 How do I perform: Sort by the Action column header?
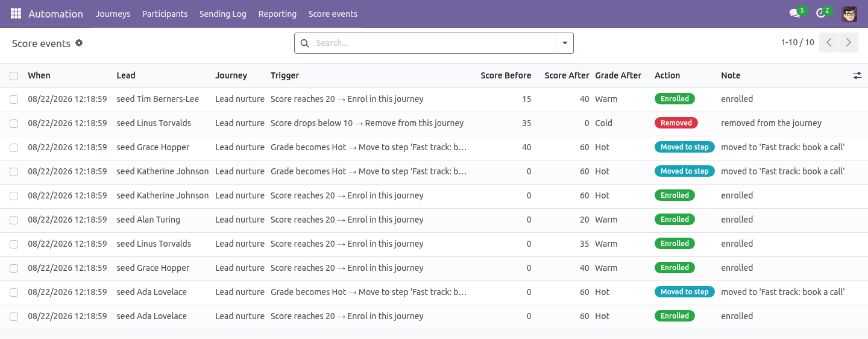click(667, 75)
